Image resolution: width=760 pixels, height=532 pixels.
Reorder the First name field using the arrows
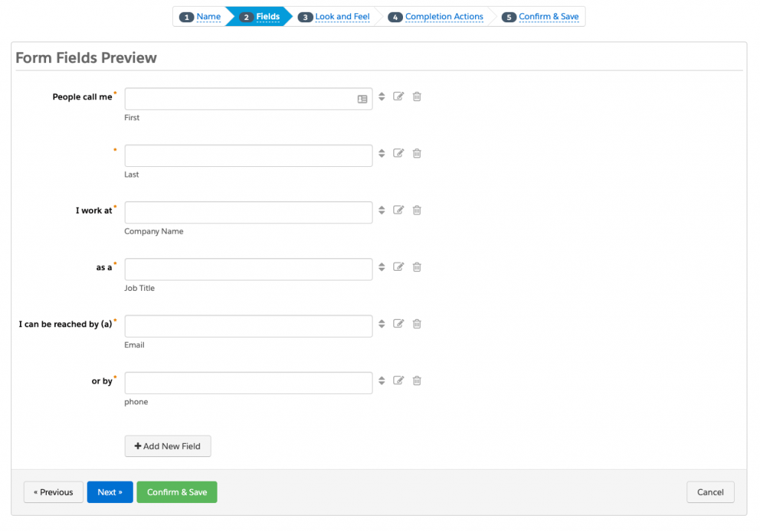pos(381,96)
